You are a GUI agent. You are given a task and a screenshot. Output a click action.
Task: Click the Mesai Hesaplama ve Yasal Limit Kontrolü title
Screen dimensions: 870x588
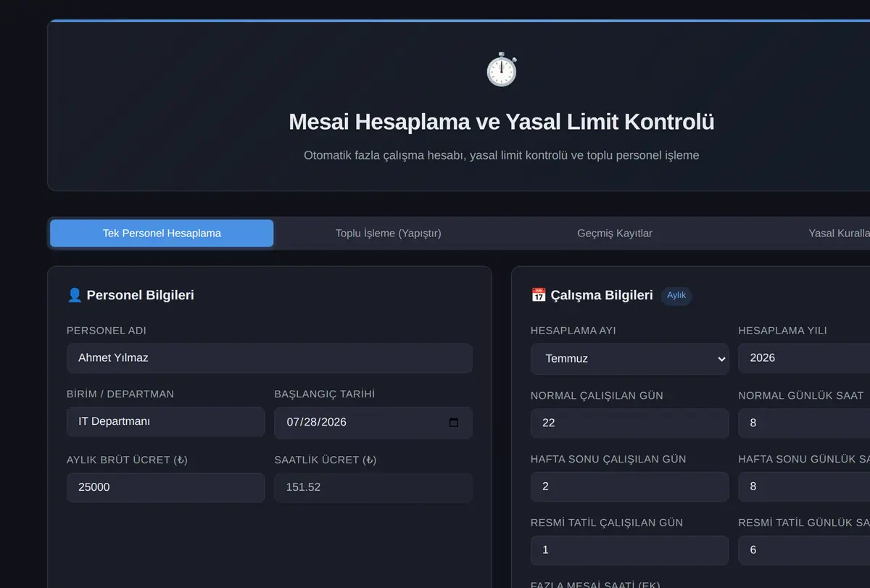pyautogui.click(x=502, y=122)
